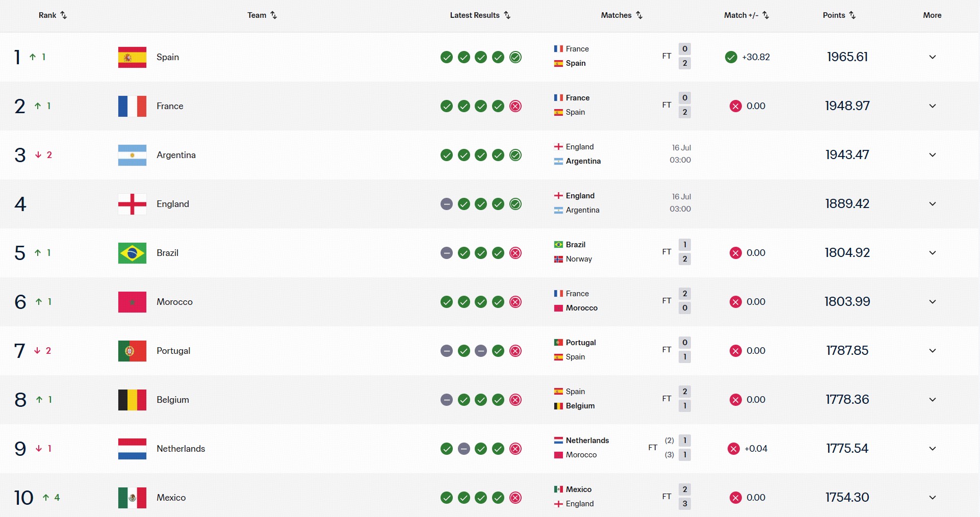Open the Belgium team name link
Image resolution: width=980 pixels, height=517 pixels.
173,400
